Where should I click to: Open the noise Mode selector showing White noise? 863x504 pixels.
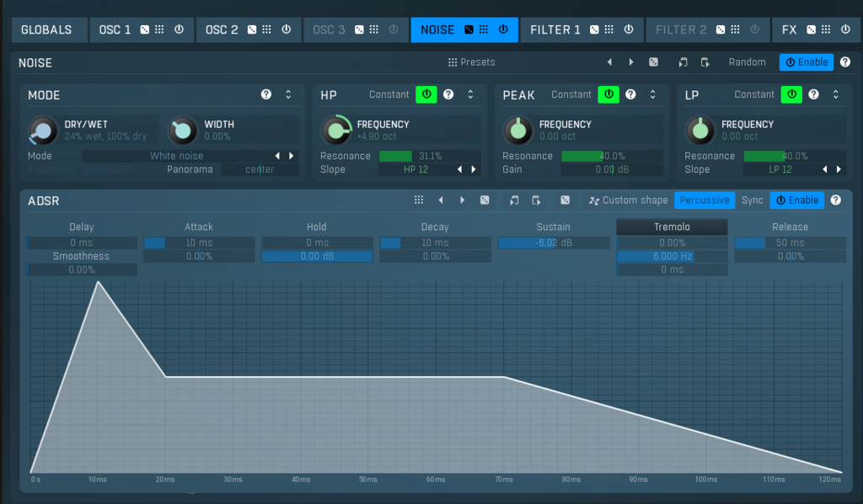(176, 156)
